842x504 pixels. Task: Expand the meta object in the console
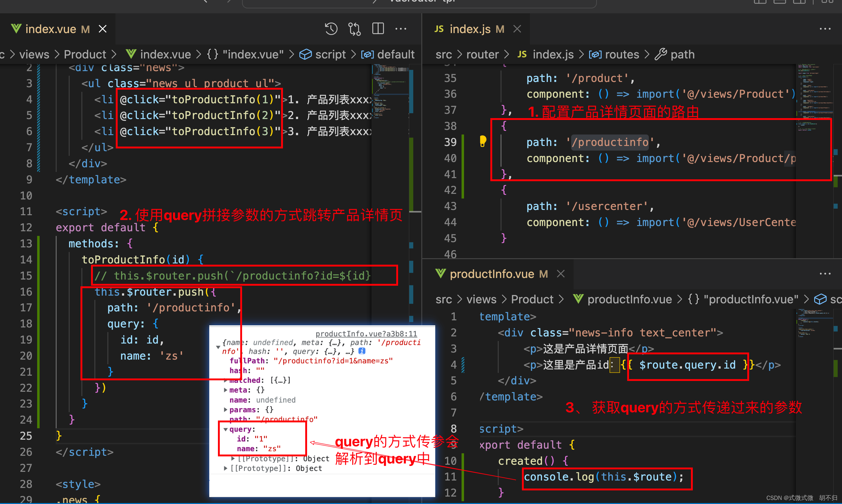(225, 390)
